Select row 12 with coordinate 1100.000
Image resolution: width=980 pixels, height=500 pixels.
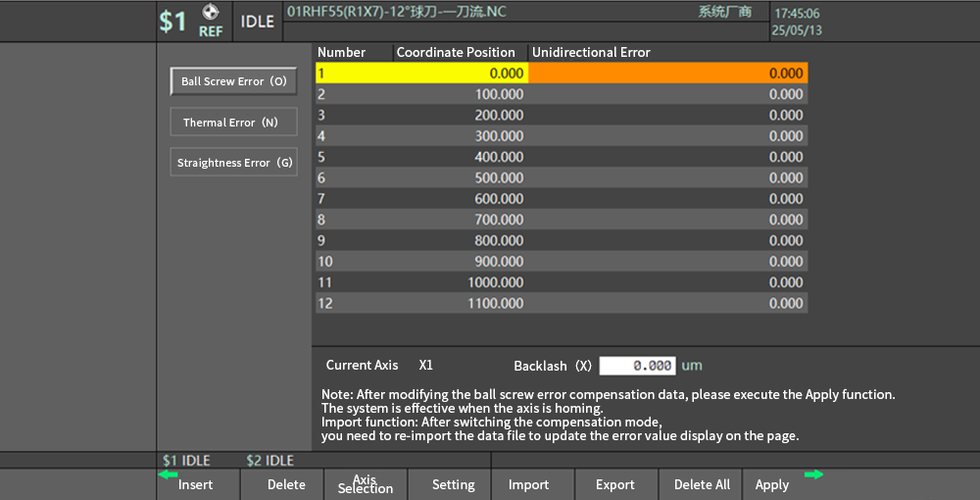pos(561,304)
